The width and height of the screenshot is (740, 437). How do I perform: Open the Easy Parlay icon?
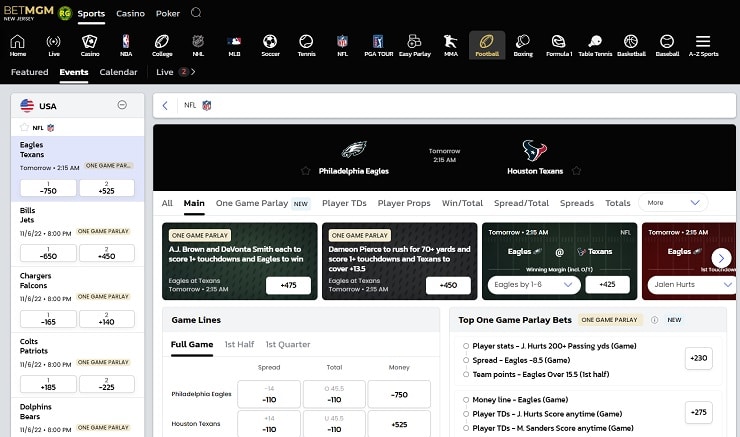coord(414,45)
